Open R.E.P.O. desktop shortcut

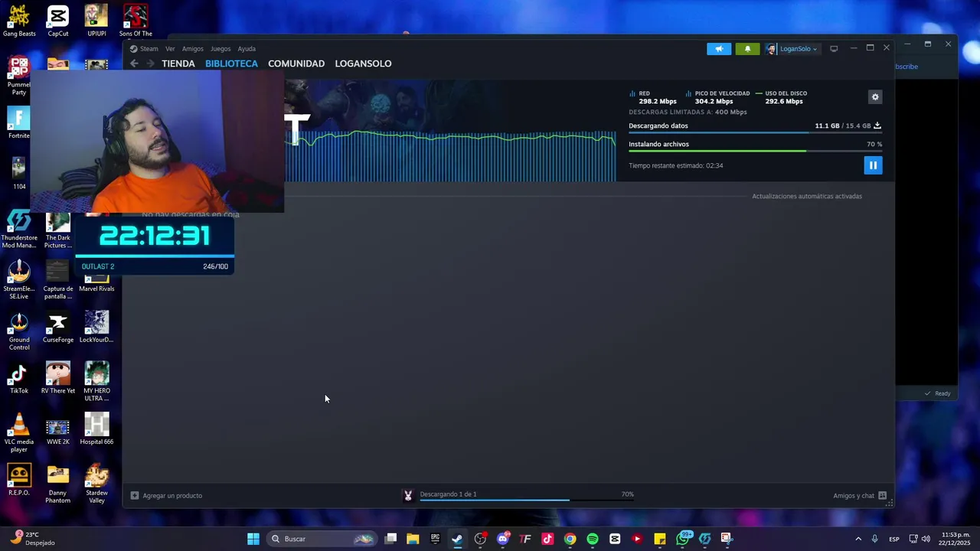[19, 480]
